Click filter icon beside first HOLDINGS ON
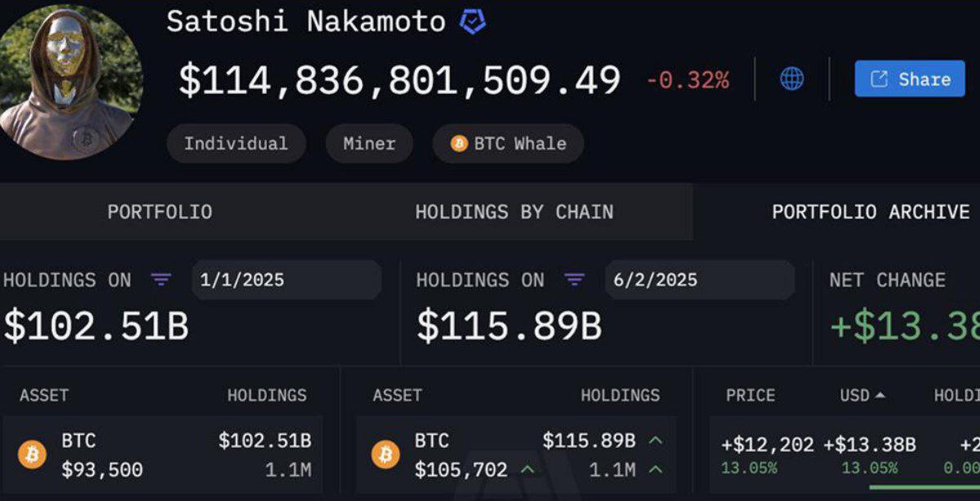 pos(161,280)
